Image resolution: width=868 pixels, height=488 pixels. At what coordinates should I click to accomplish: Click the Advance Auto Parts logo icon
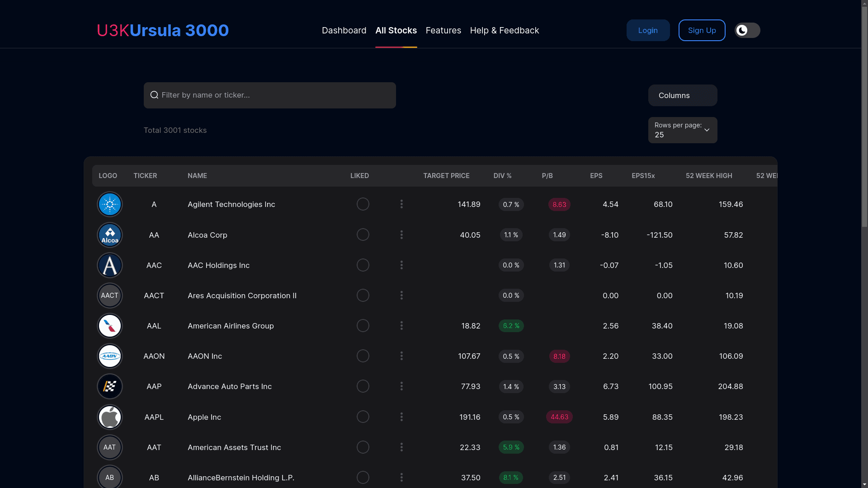click(110, 386)
